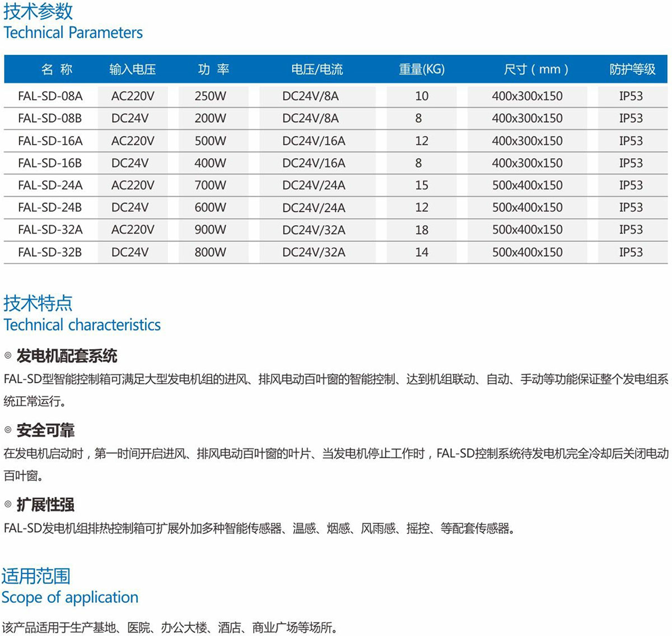Click the FAL-SD-16B model name cell
Screen dimensions: 672x636
click(x=50, y=163)
